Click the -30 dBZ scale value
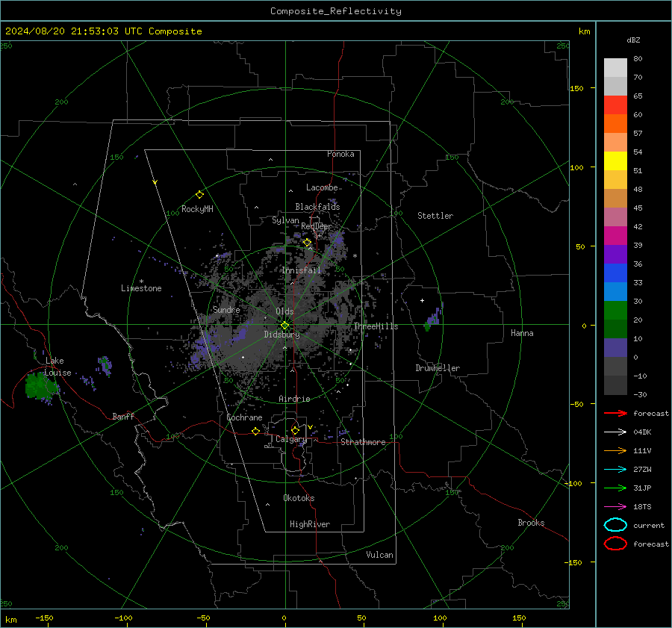The image size is (672, 628). pos(640,394)
